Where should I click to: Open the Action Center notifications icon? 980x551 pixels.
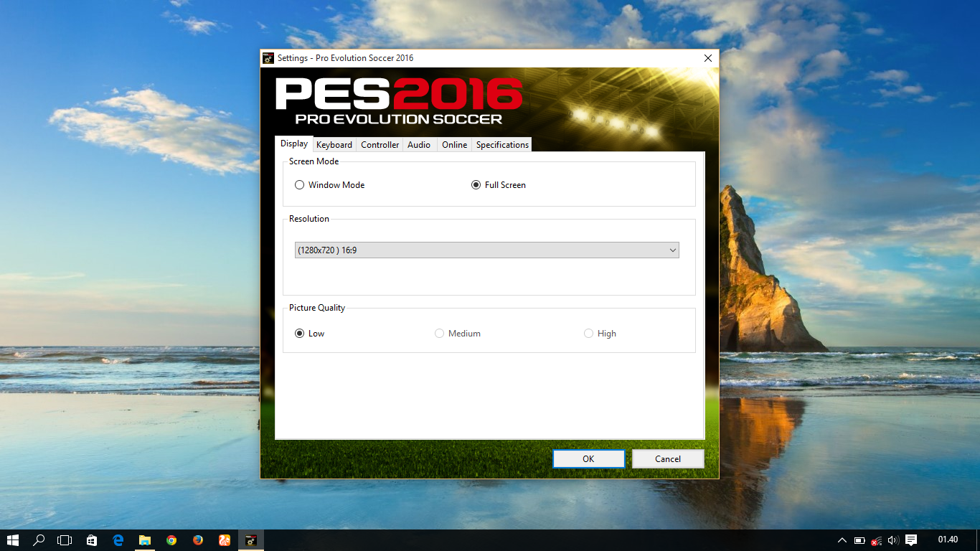click(911, 540)
